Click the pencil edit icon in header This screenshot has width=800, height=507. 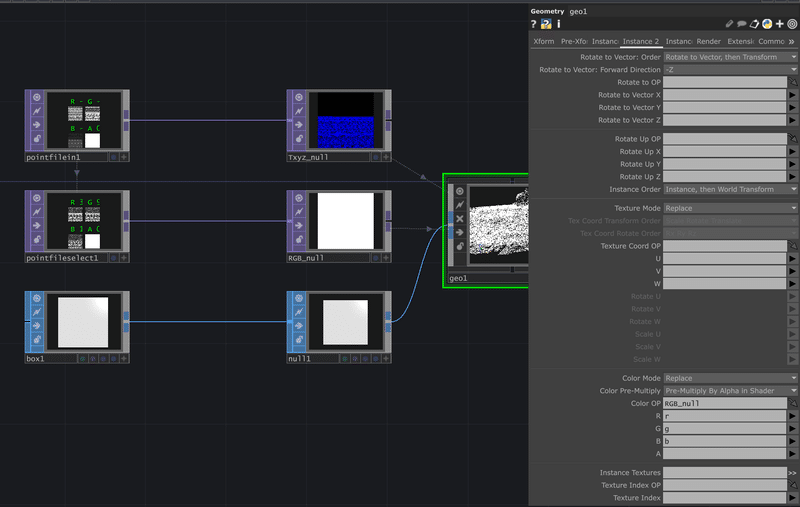pos(729,24)
